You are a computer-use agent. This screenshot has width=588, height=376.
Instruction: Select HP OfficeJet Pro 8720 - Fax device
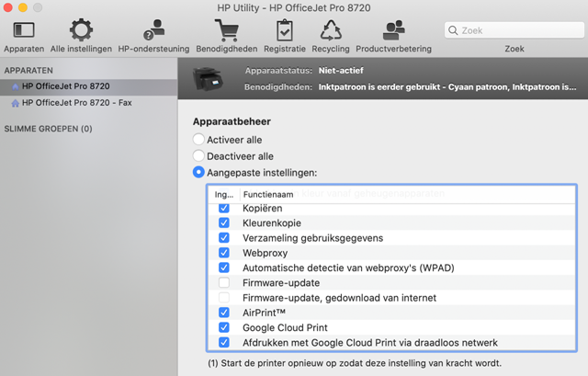click(x=88, y=103)
